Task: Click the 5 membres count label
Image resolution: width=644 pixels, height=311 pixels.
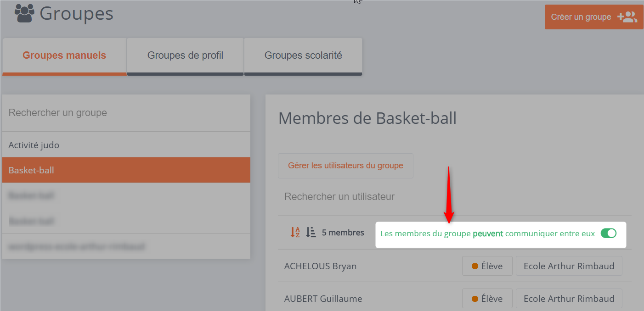Action: click(343, 233)
